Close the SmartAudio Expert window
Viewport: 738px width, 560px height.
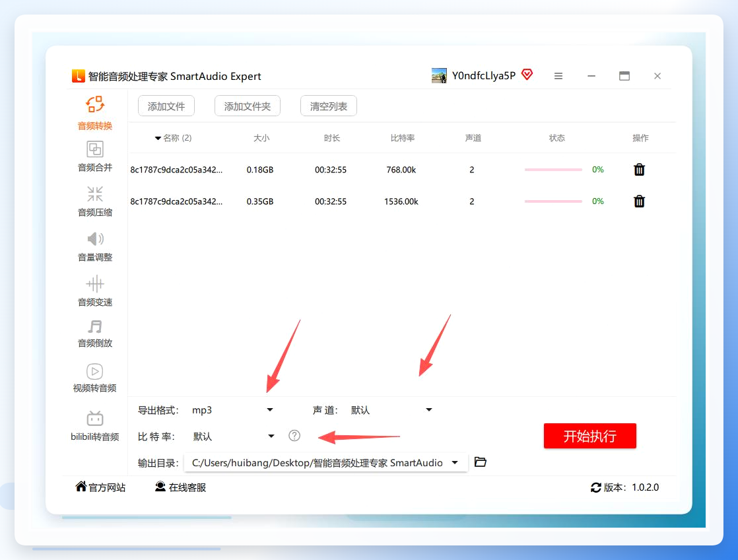657,76
